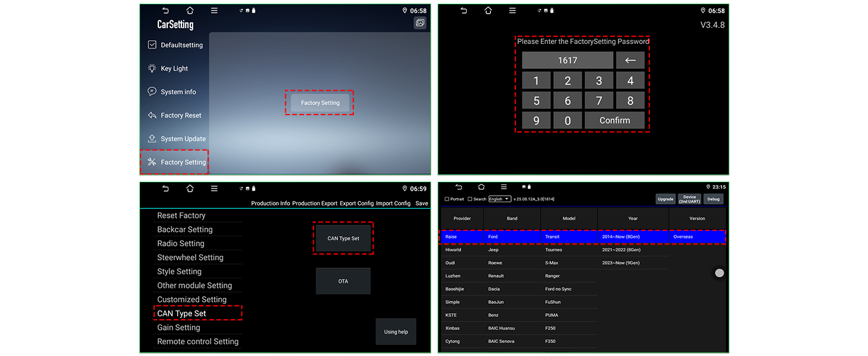Select the Jeep brand cell
Viewport: 868px width, 356px height.
coord(512,250)
